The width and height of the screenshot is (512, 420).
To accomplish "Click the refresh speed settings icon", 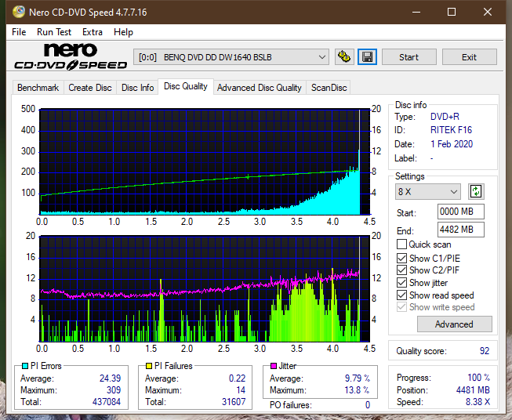I will pyautogui.click(x=476, y=191).
